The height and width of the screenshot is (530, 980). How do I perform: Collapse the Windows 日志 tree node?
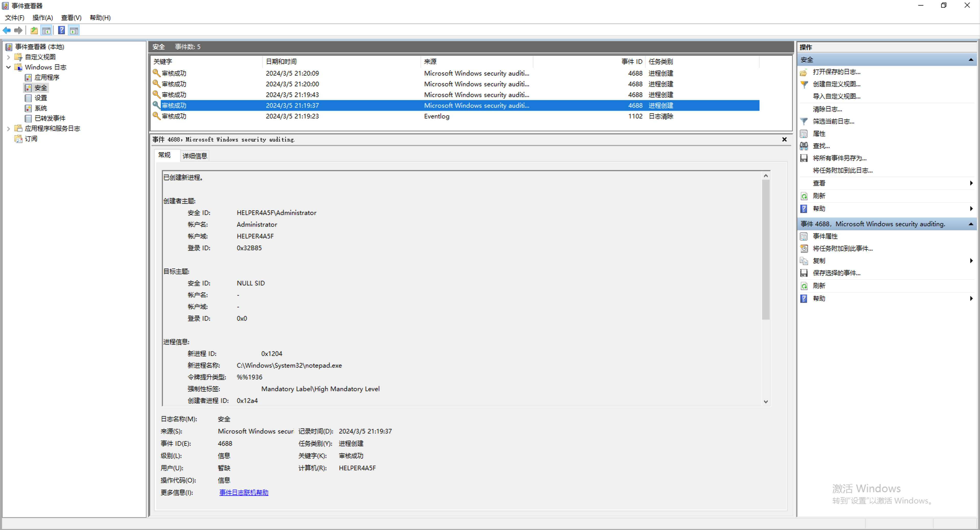pos(8,67)
